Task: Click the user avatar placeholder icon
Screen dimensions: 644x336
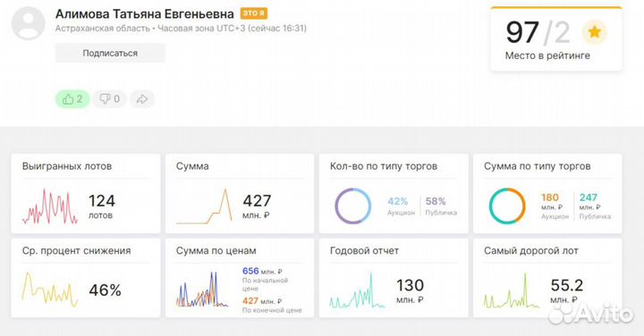Action: pos(29,23)
